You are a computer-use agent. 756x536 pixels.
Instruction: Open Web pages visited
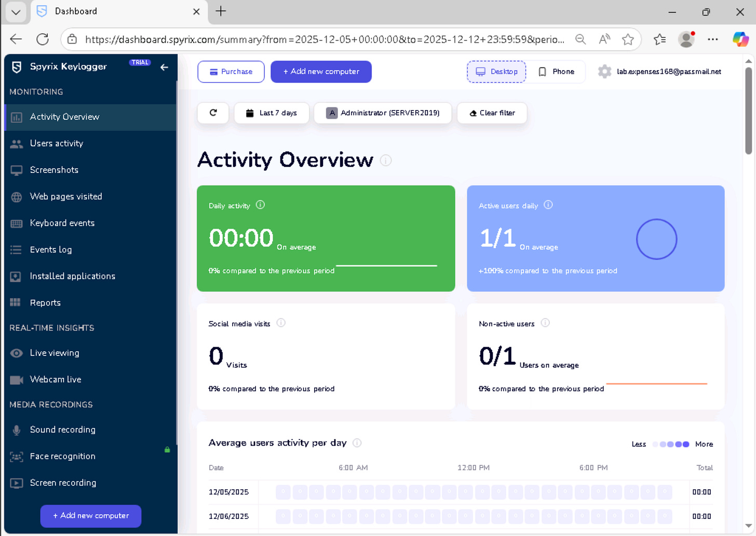click(x=91, y=196)
